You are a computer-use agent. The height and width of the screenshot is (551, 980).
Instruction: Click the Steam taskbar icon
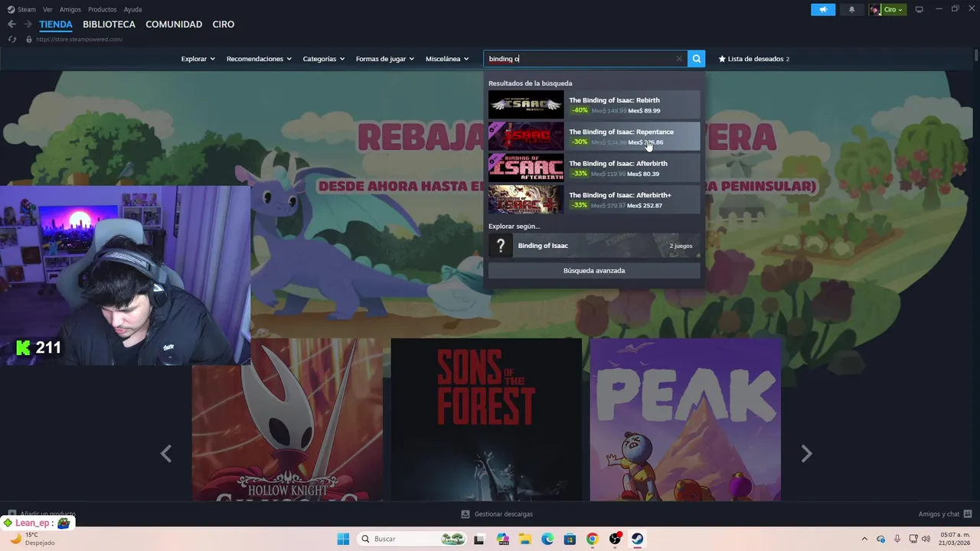point(637,539)
